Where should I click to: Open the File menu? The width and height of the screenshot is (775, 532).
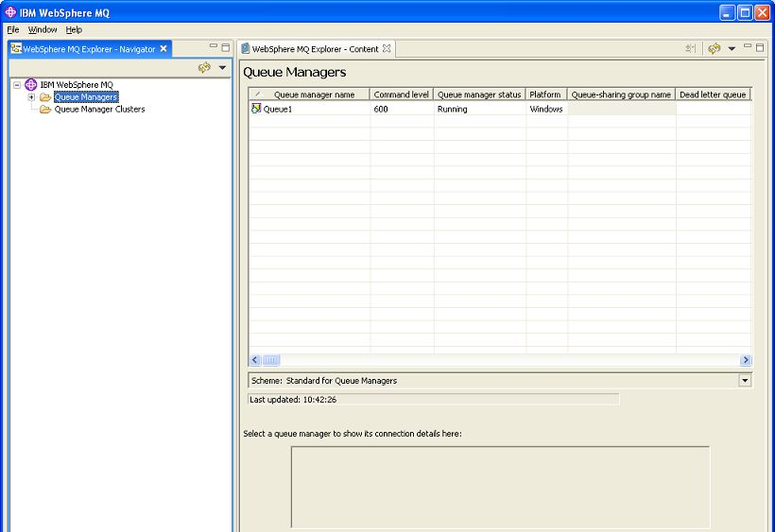coord(13,29)
